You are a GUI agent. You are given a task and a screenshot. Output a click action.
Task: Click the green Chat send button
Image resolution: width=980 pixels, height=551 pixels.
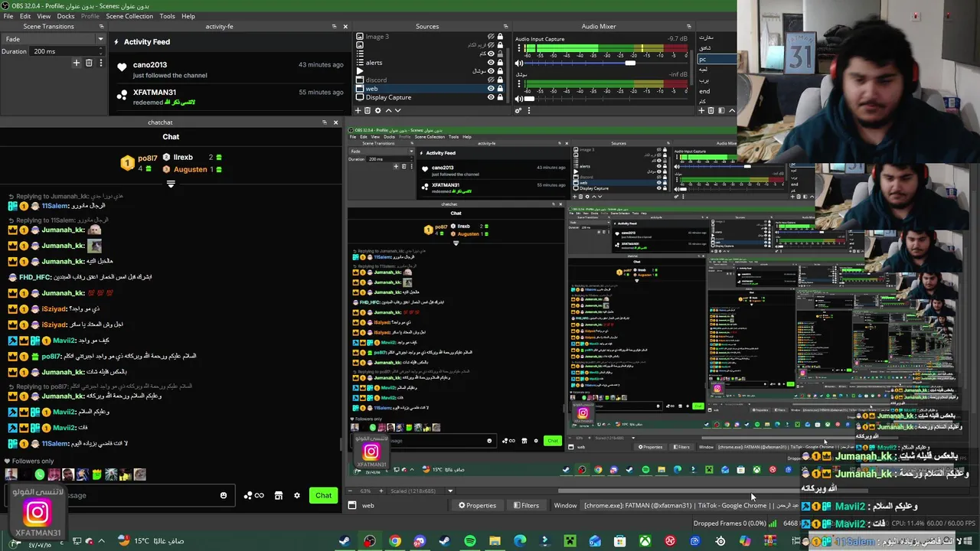323,495
